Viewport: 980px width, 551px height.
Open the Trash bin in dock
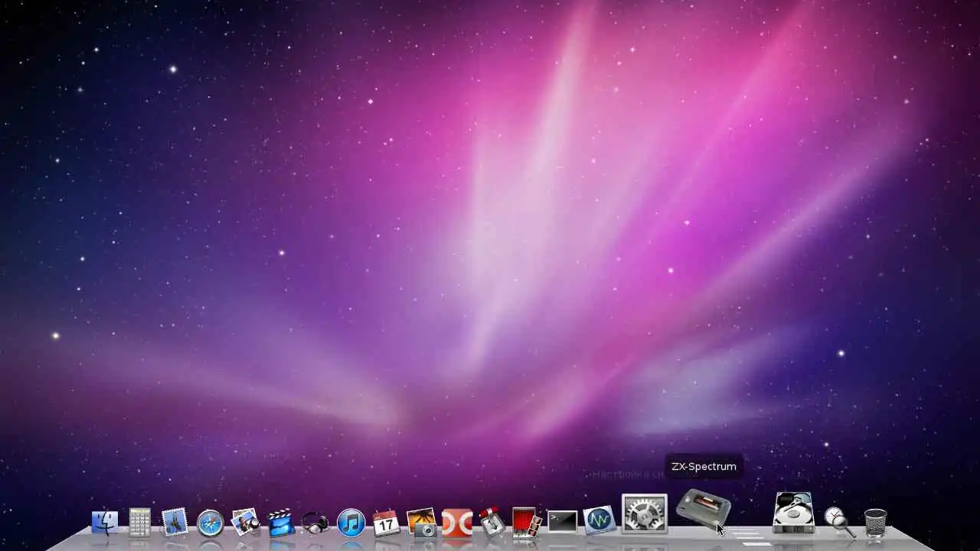[x=875, y=523]
